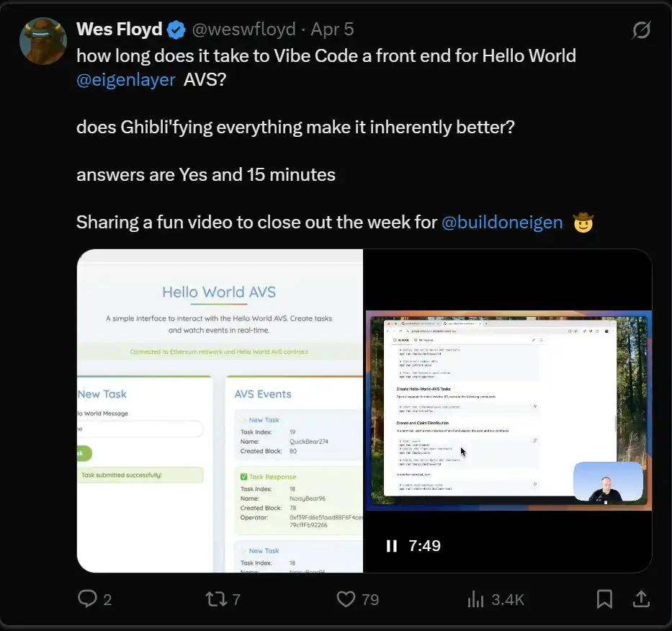Click the 7:49 video time indicator
The height and width of the screenshot is (631, 672).
coord(424,546)
